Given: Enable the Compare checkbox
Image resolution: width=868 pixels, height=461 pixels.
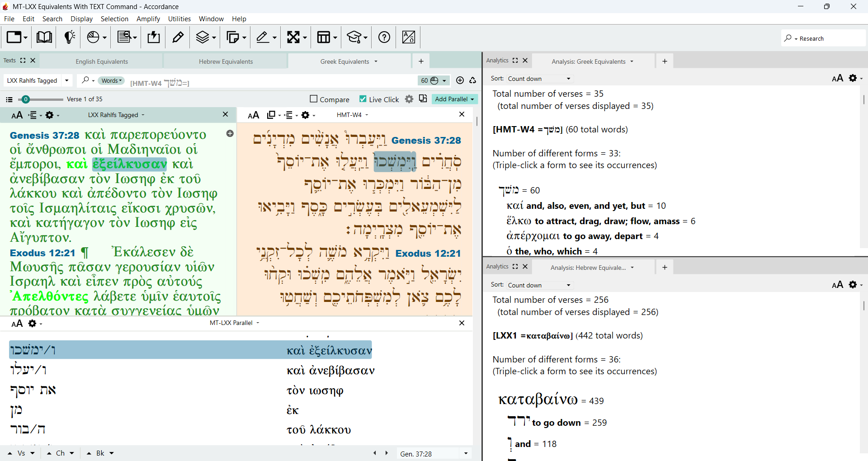Looking at the screenshot, I should [x=314, y=99].
